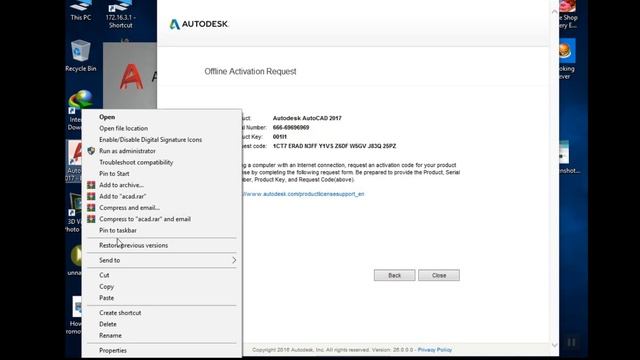Click the Autodesk logo in the activation window
Screen dimensions: 640x360
coord(198,24)
